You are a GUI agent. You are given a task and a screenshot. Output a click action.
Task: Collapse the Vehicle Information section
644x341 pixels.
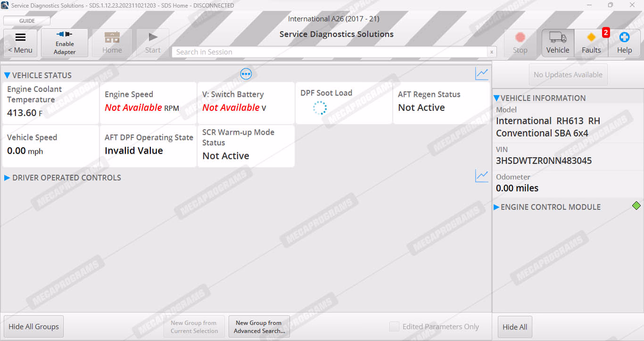click(496, 98)
